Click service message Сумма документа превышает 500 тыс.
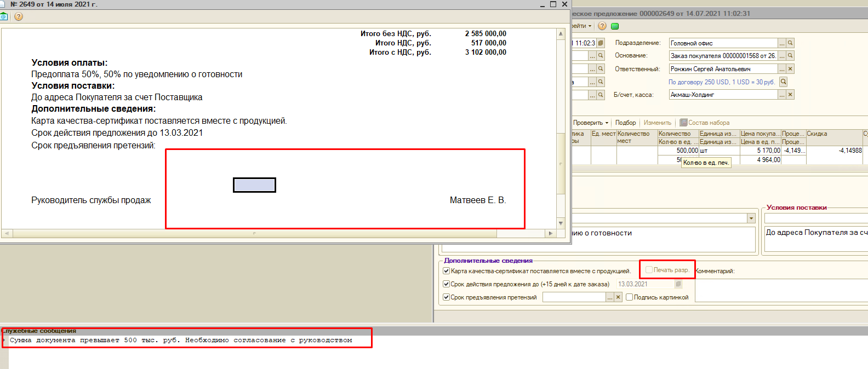This screenshot has height=369, width=868. tap(181, 340)
